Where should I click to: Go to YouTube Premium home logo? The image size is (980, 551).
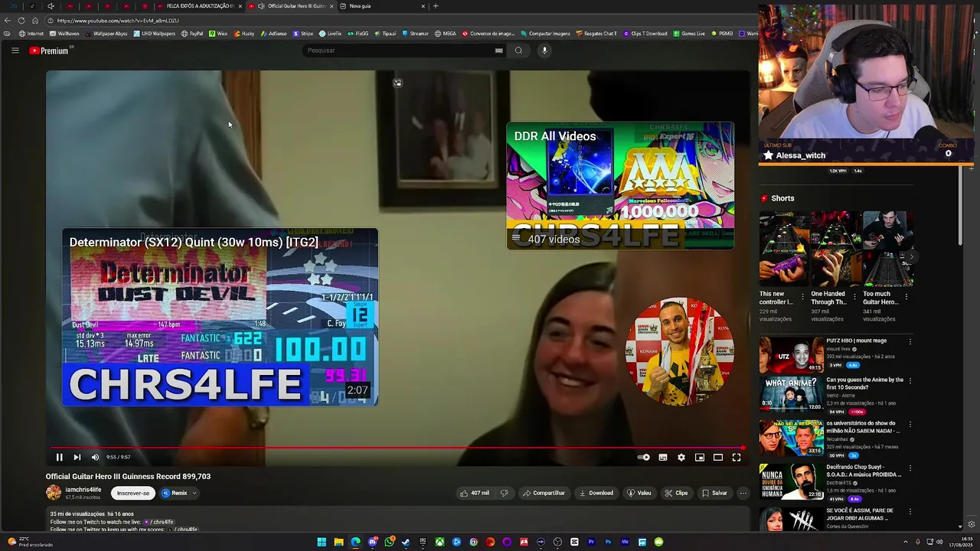click(x=50, y=51)
